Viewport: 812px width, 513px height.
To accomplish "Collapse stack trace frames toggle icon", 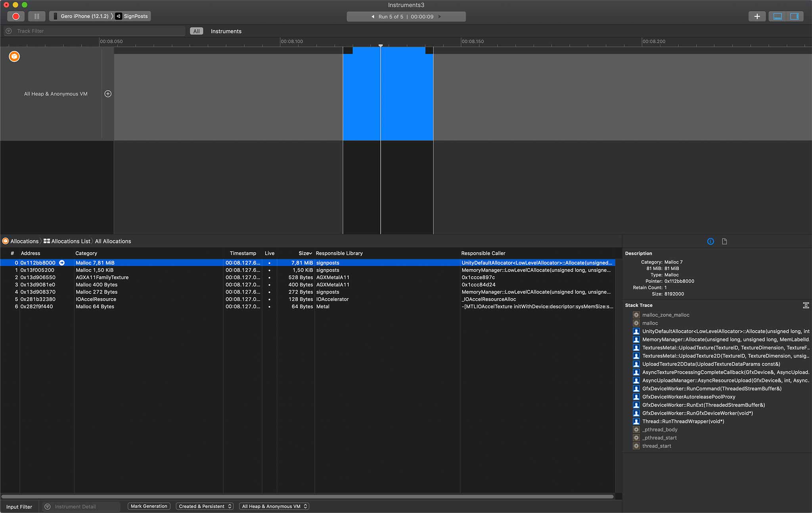I will tap(806, 305).
